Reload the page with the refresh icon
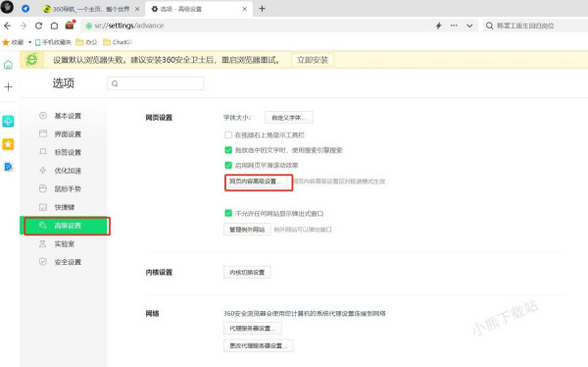The image size is (588, 367). [38, 26]
